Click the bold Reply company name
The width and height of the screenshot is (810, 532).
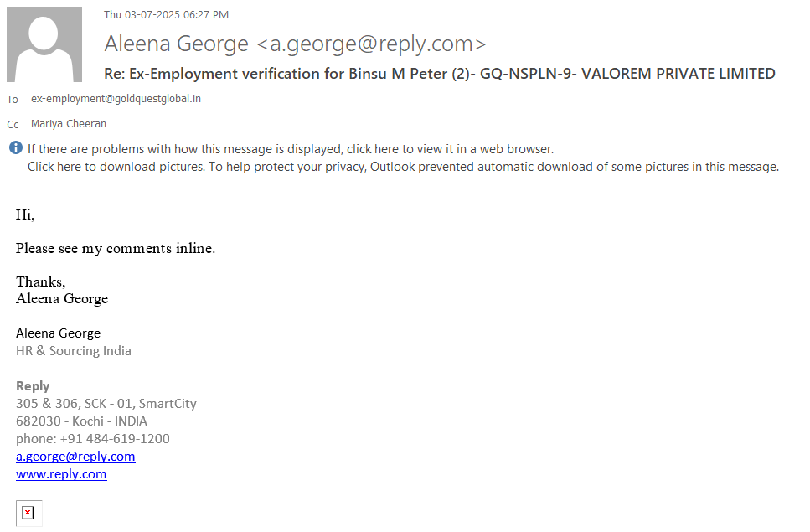pos(33,386)
